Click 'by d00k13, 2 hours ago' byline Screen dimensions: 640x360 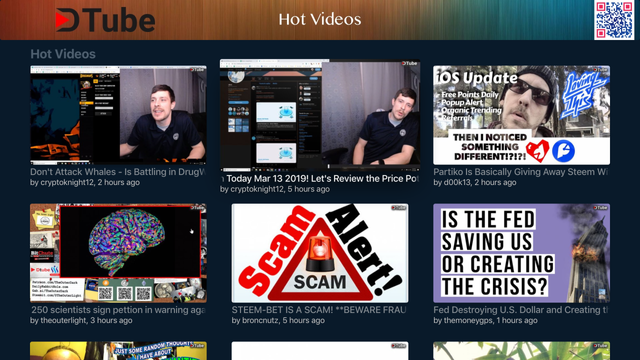point(475,182)
